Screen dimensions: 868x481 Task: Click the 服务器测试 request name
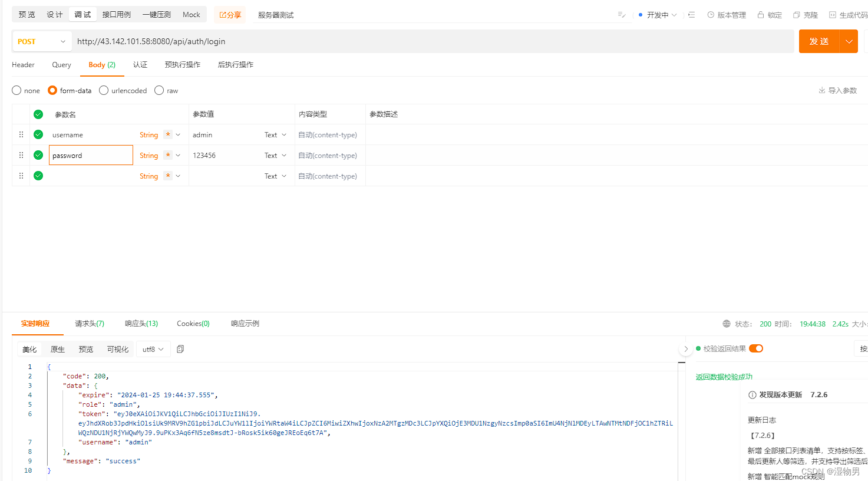click(276, 15)
